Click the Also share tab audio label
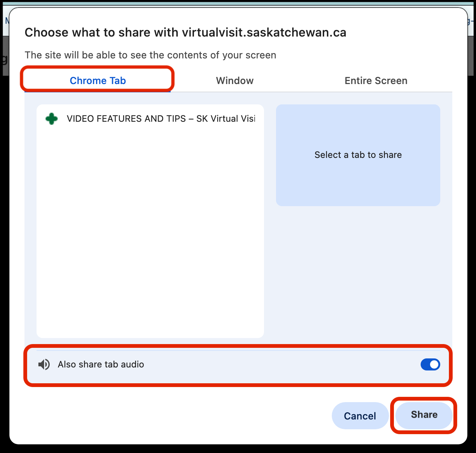 tap(101, 364)
